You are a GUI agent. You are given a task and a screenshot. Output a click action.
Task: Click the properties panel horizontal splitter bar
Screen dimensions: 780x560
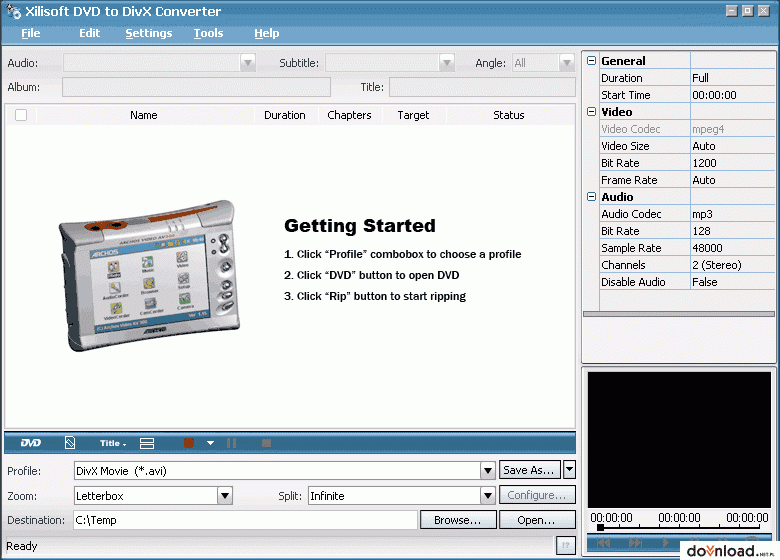[x=679, y=314]
